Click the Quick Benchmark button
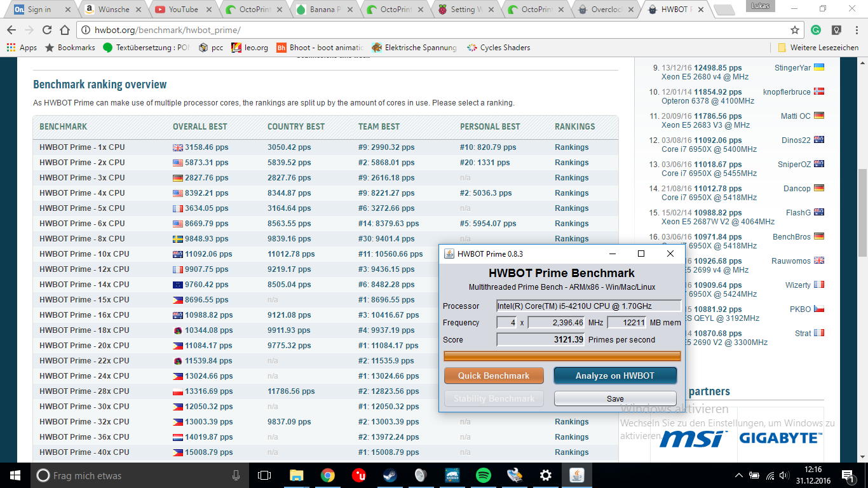 pyautogui.click(x=494, y=376)
